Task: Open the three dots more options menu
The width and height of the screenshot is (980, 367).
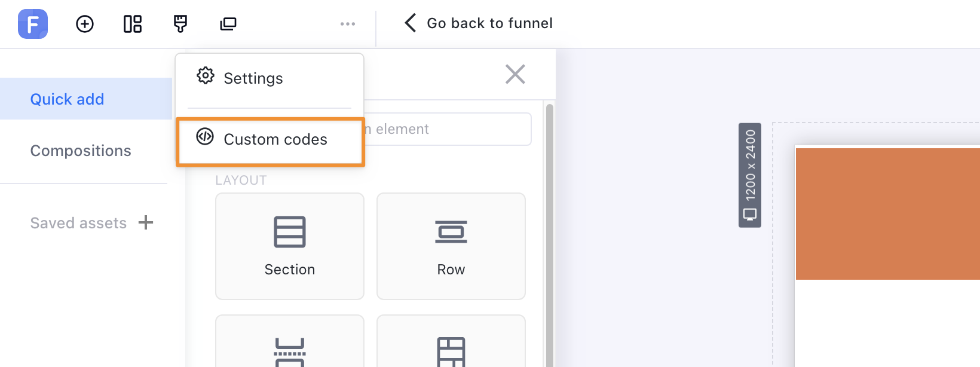Action: 348,24
